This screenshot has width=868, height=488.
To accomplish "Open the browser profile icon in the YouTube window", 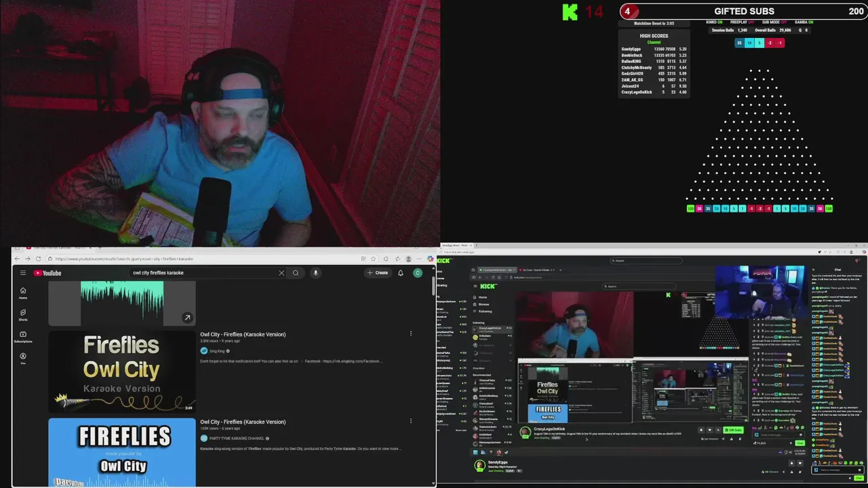I will pos(408,259).
